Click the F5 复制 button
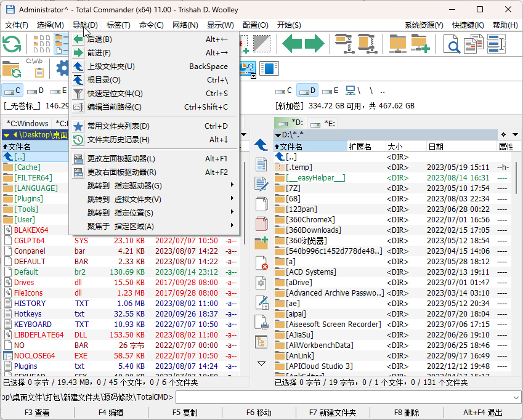 [185, 413]
